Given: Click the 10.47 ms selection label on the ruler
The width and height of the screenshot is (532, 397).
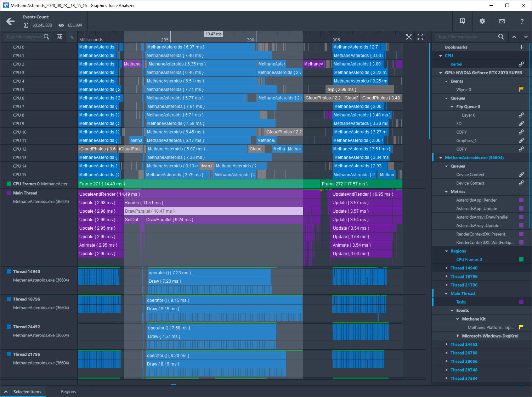Looking at the screenshot, I should click(213, 34).
